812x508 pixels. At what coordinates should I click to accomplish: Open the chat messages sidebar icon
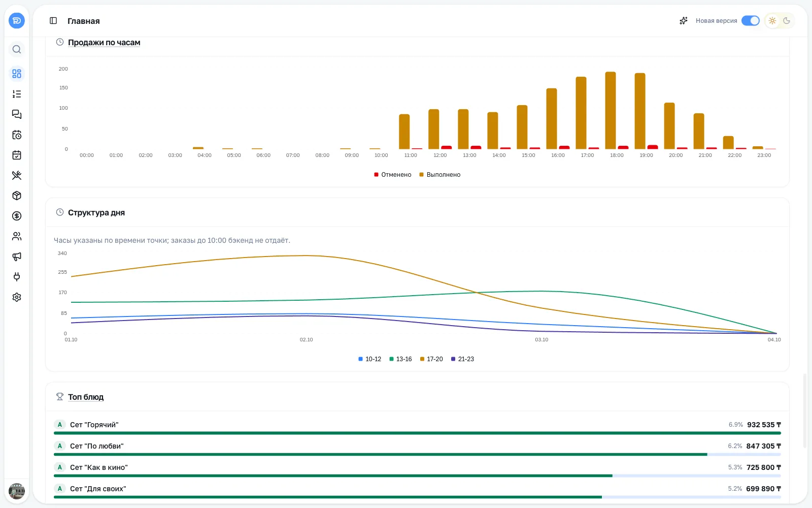[17, 114]
